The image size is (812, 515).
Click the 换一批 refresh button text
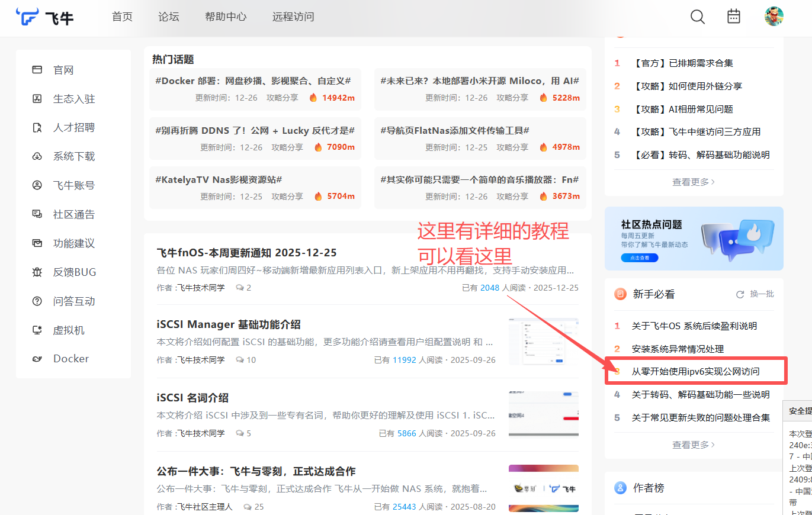[762, 294]
